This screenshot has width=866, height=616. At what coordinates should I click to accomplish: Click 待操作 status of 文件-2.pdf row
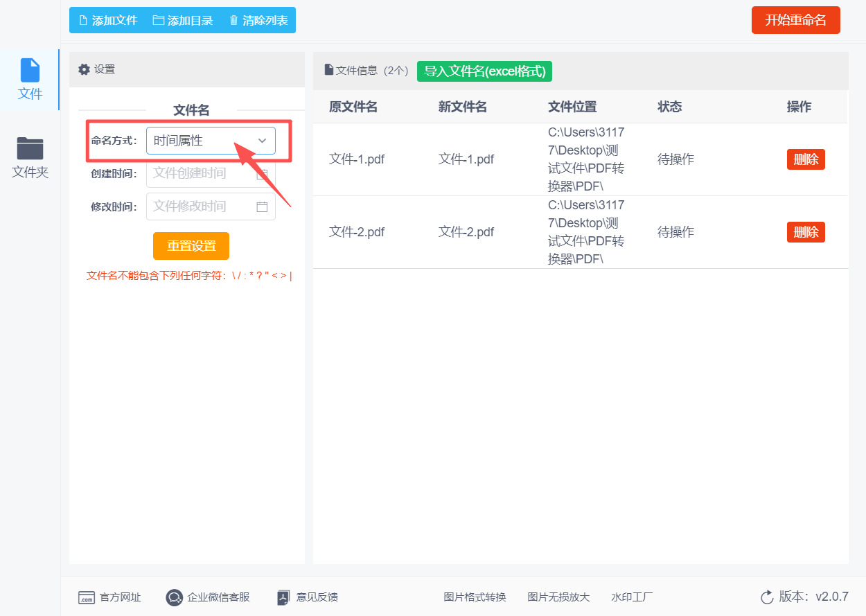click(675, 232)
